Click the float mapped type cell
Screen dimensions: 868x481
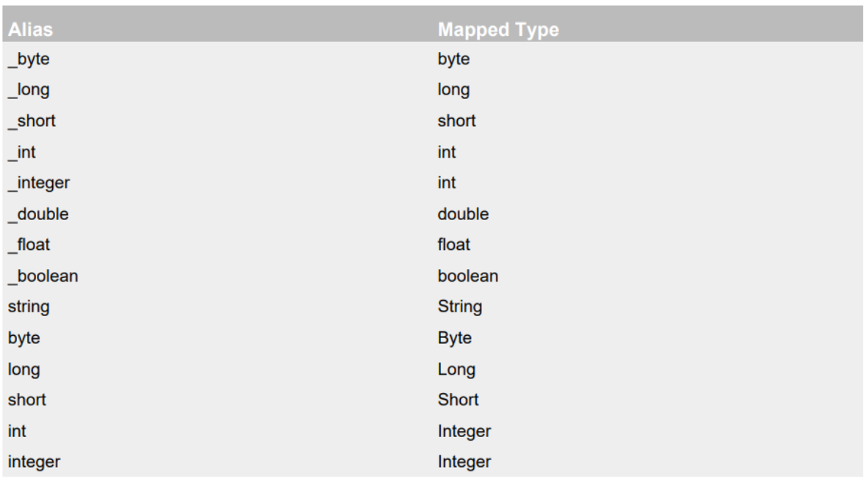[x=454, y=245]
